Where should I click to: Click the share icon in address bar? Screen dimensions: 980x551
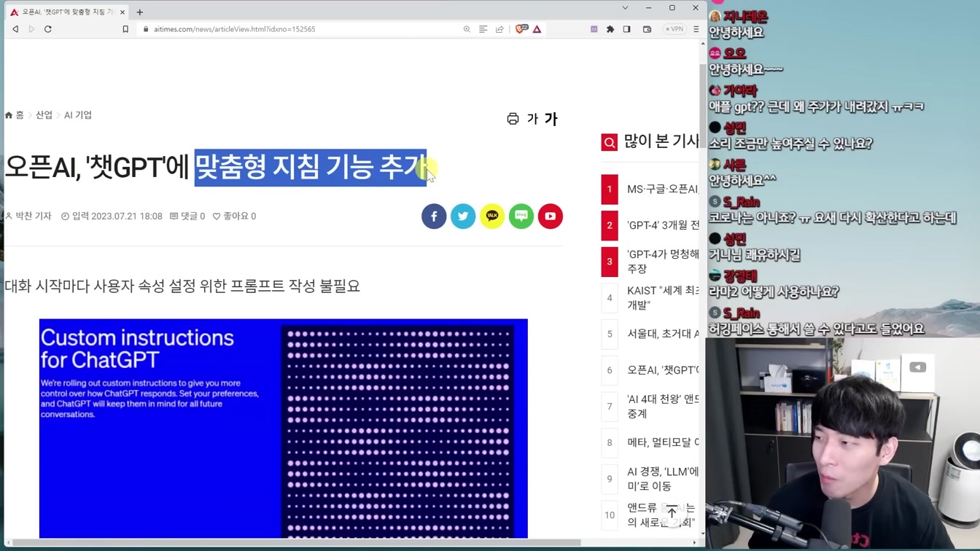(499, 29)
